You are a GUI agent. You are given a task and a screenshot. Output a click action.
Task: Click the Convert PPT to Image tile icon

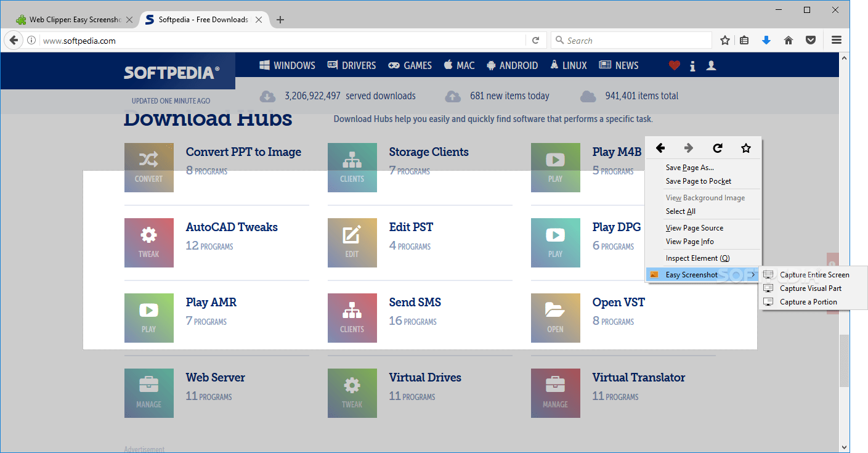tap(149, 168)
